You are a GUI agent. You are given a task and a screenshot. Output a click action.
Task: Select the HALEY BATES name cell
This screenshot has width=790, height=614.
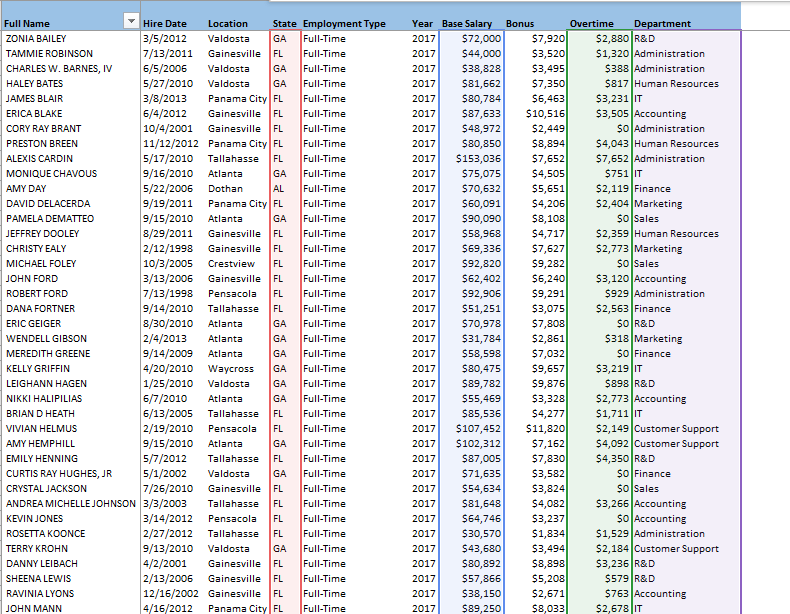point(34,84)
